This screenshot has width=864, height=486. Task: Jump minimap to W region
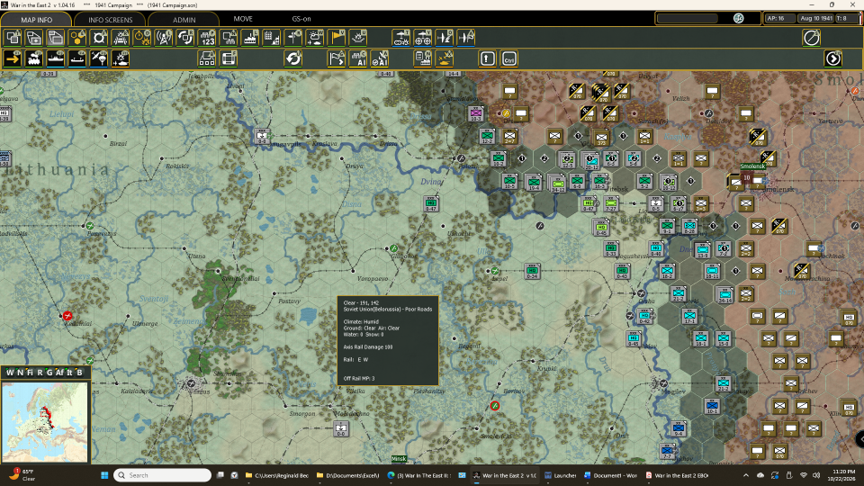coord(9,372)
